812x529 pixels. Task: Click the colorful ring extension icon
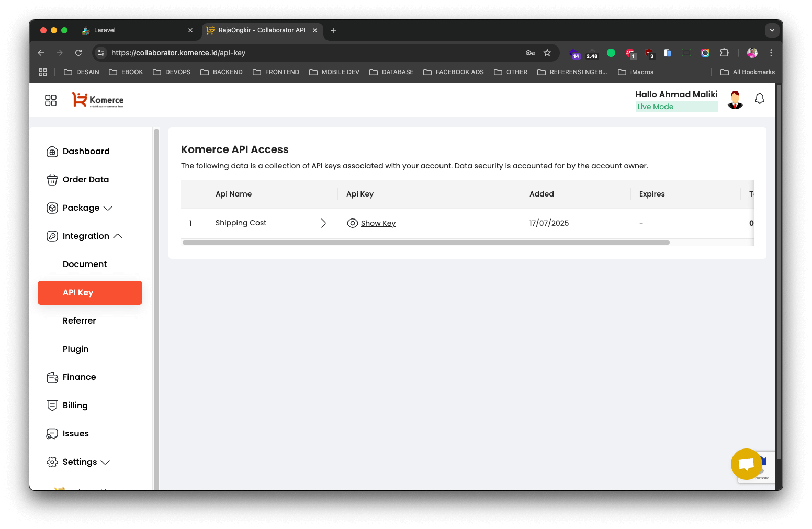[705, 53]
